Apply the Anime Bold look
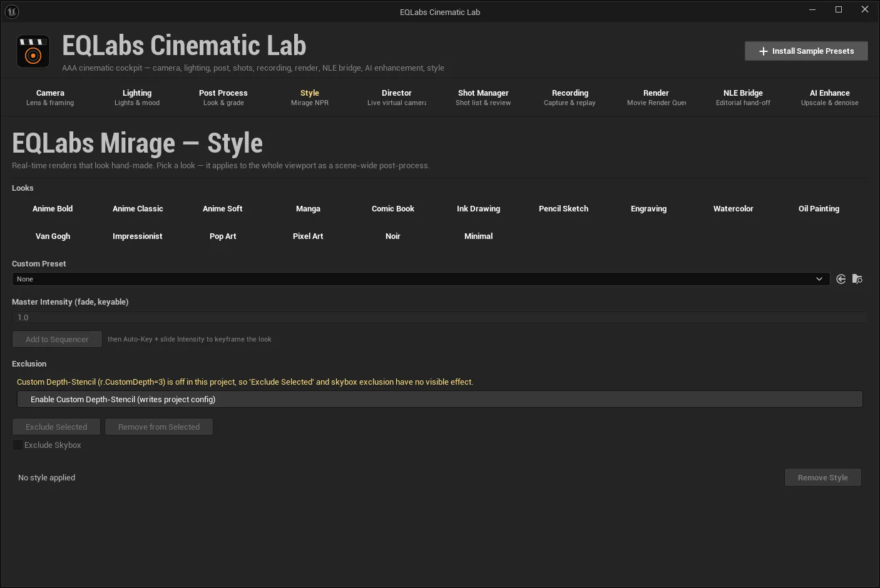This screenshot has height=588, width=880. pos(53,209)
